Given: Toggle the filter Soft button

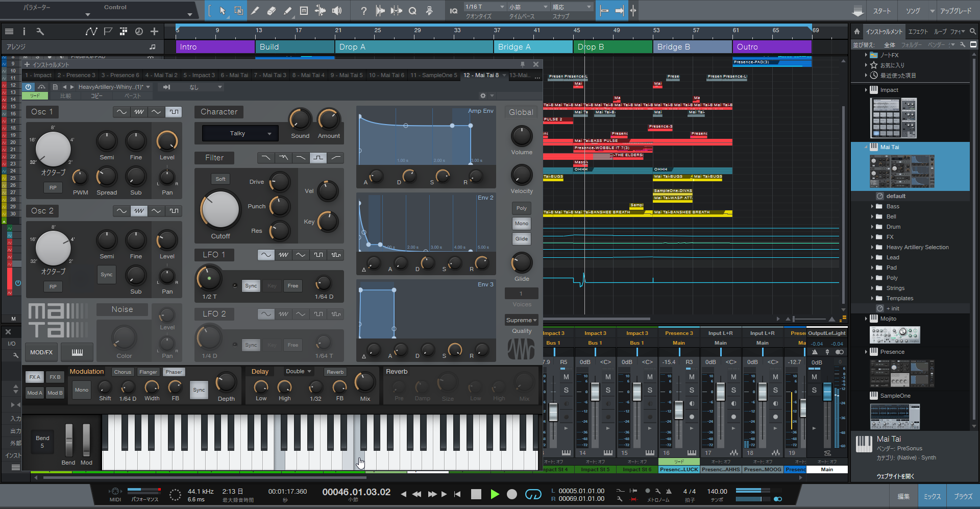Looking at the screenshot, I should (220, 179).
